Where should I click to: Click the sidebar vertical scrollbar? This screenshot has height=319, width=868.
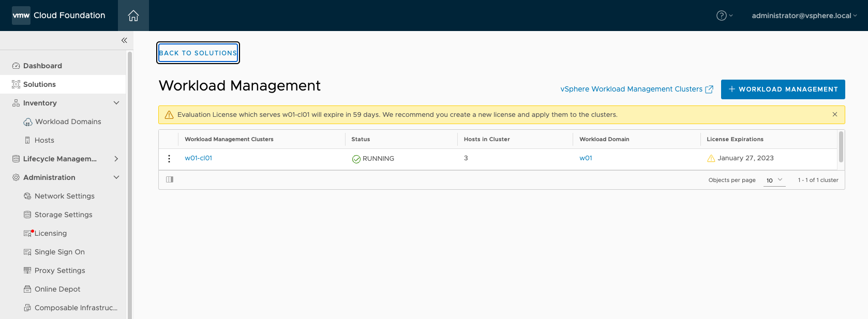130,185
